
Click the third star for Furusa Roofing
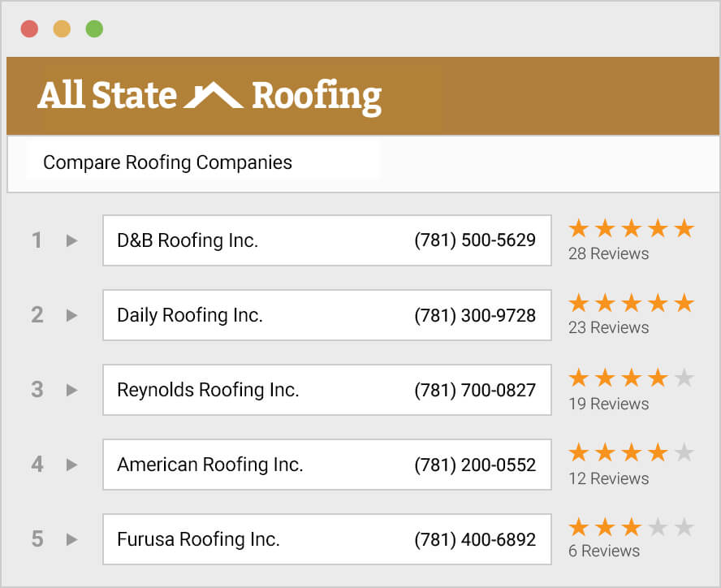point(631,527)
